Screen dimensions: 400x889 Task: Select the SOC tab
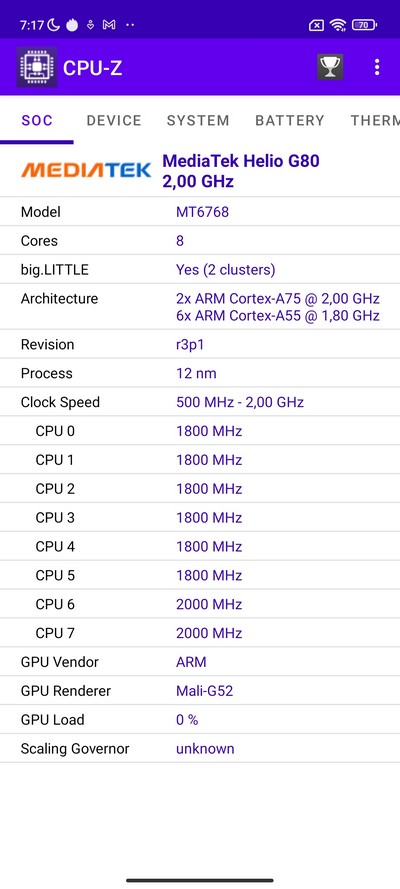(37, 120)
